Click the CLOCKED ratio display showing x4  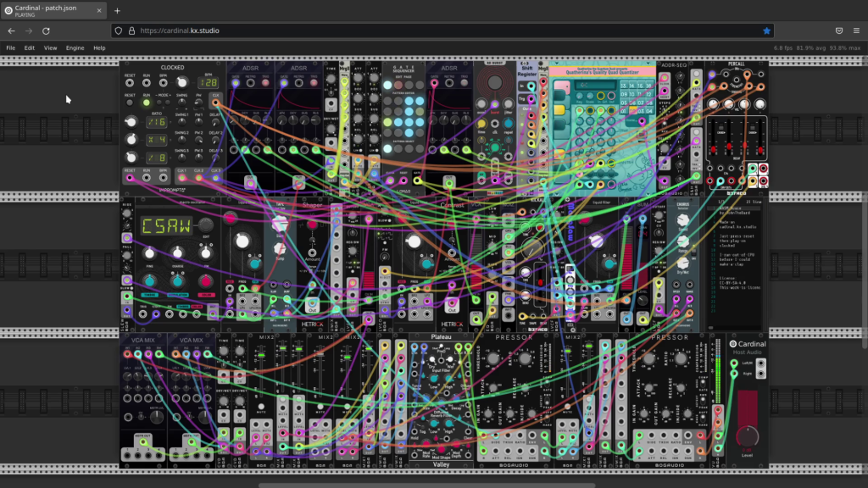[156, 140]
